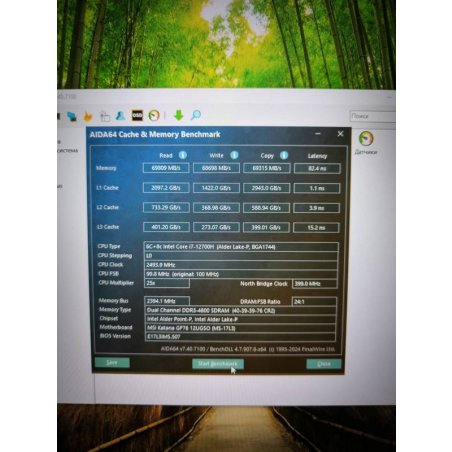The image size is (452, 452).
Task: Open the monitor diagnostics icon in AIDA64 toolbar
Action: (71, 116)
